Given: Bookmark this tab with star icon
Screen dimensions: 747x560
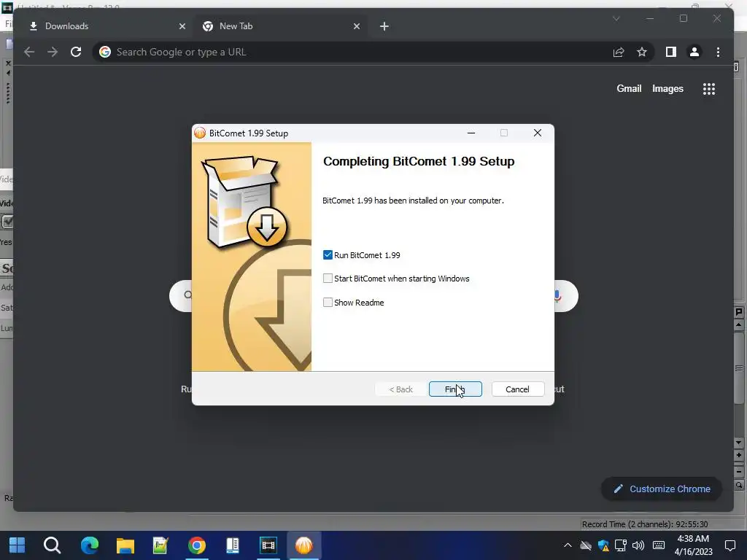Looking at the screenshot, I should click(642, 52).
